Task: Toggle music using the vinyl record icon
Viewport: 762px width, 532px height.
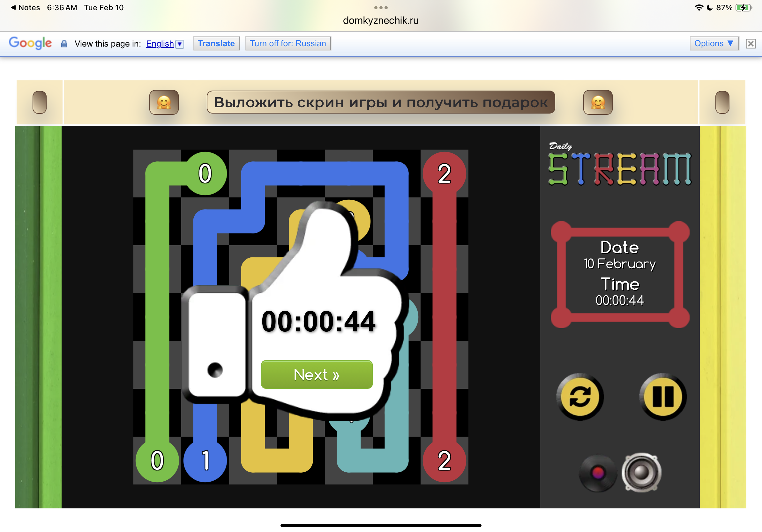Action: [x=598, y=473]
